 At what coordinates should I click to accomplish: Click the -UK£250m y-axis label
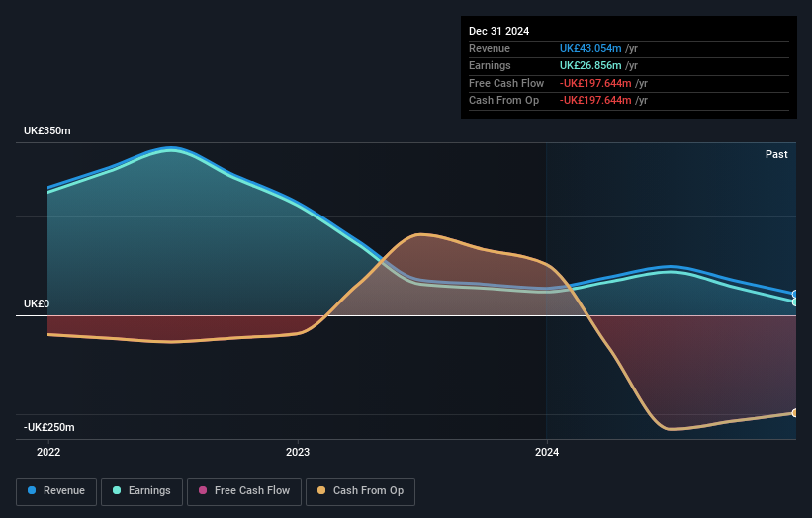[49, 427]
